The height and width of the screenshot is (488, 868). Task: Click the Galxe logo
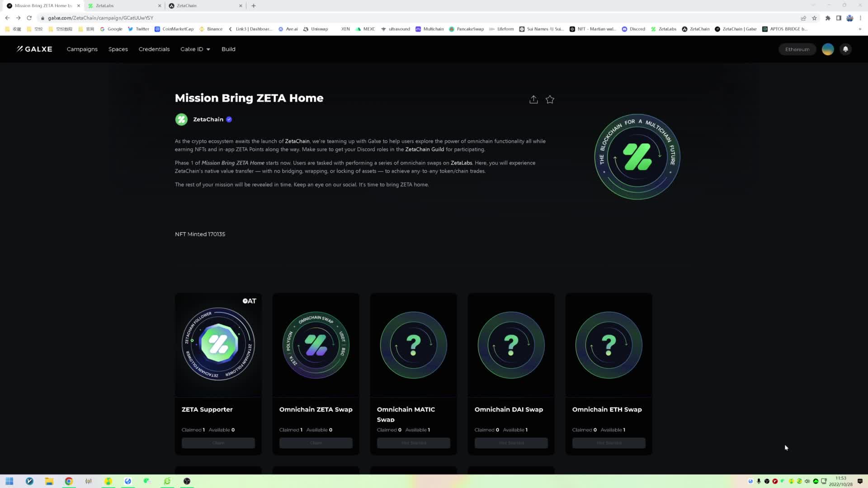pyautogui.click(x=34, y=49)
